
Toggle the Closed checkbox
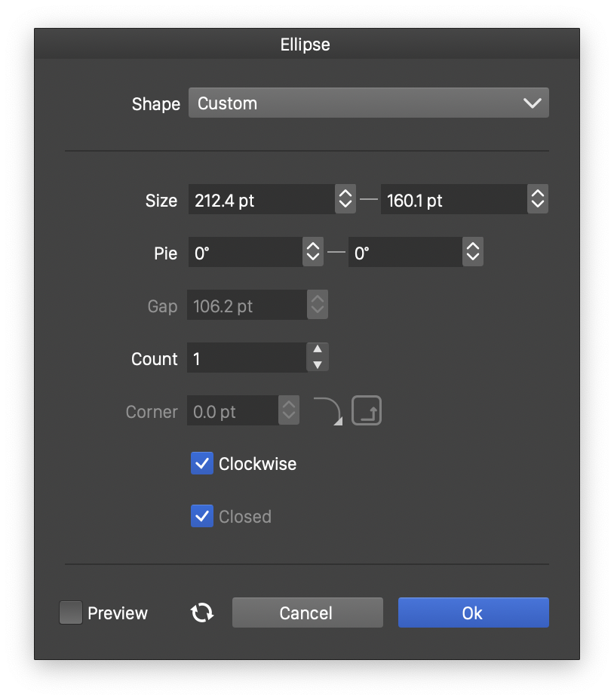tap(202, 516)
